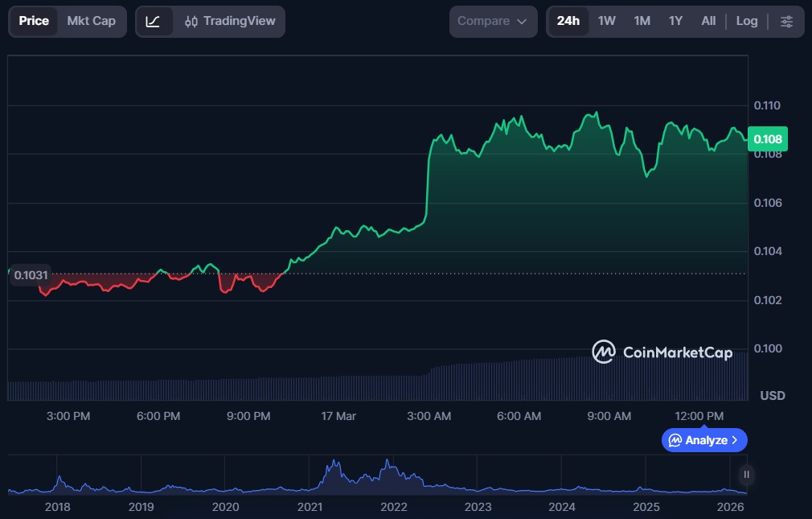
Task: Select the 24h time range tab
Action: click(x=568, y=22)
